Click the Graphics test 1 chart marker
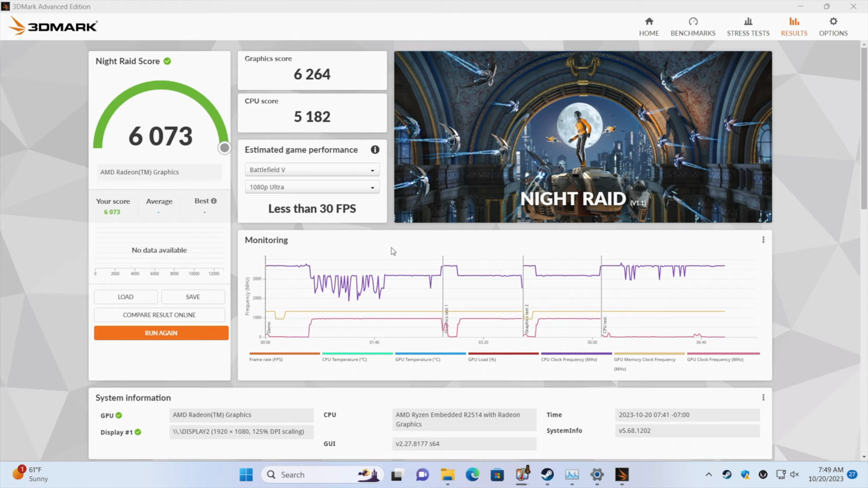 [446, 319]
